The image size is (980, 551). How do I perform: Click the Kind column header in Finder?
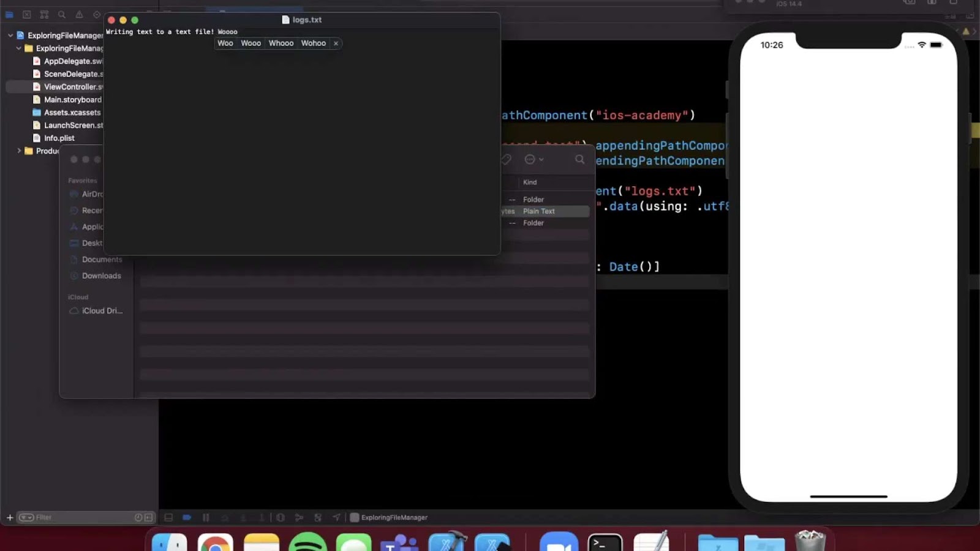pyautogui.click(x=530, y=182)
